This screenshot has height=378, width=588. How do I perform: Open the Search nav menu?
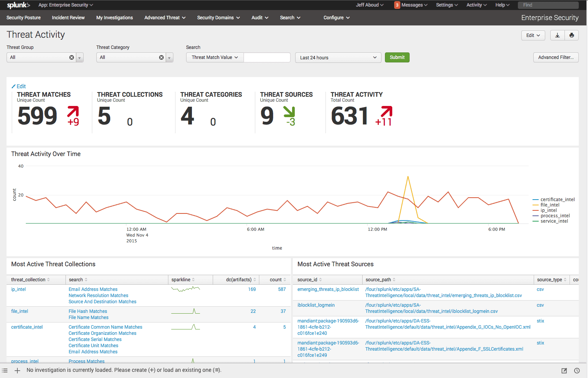tap(290, 18)
